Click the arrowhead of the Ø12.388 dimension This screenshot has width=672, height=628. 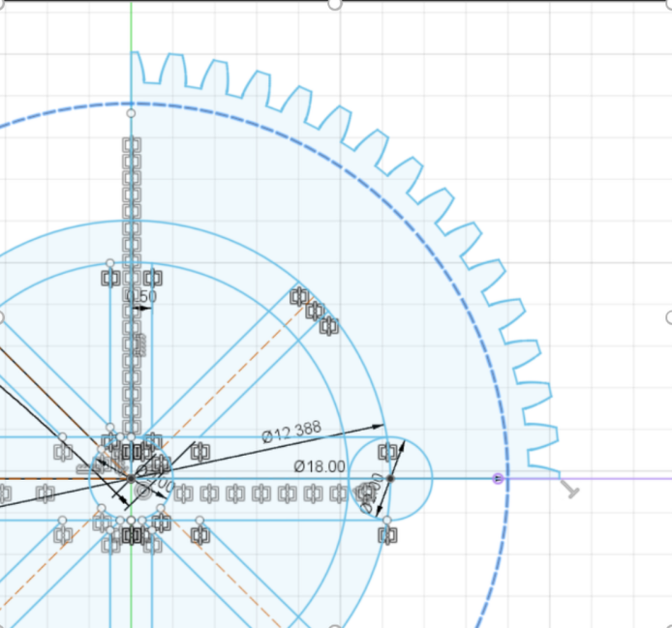click(x=378, y=426)
